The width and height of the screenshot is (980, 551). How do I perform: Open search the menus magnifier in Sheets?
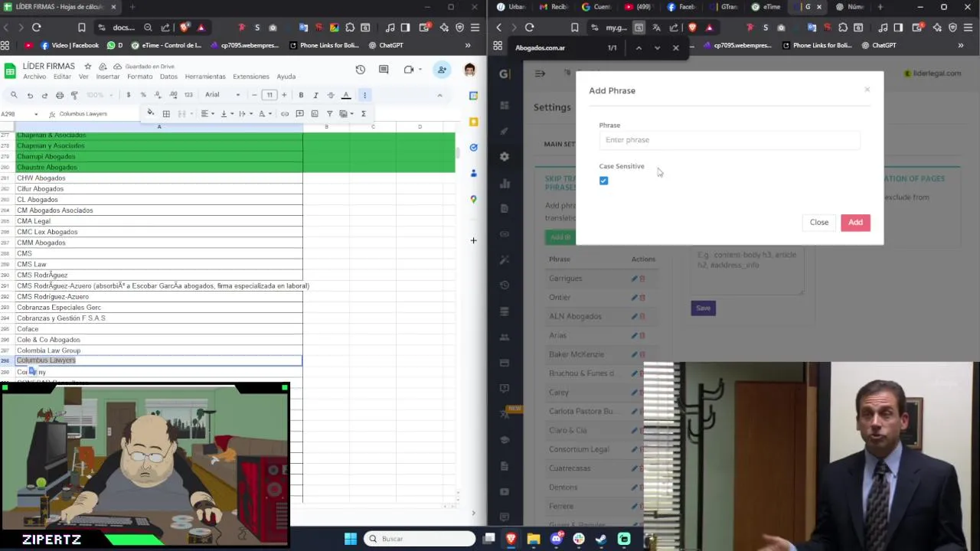tap(14, 95)
